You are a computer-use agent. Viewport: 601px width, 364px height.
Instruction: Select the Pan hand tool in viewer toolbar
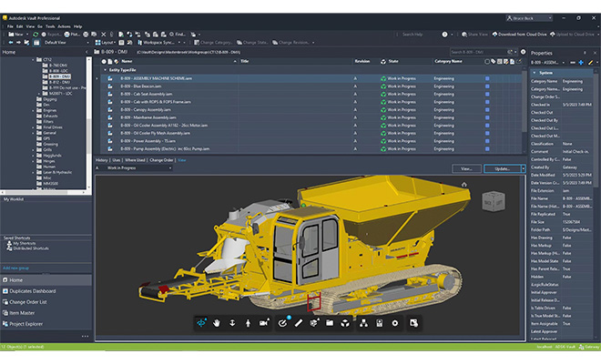217,323
